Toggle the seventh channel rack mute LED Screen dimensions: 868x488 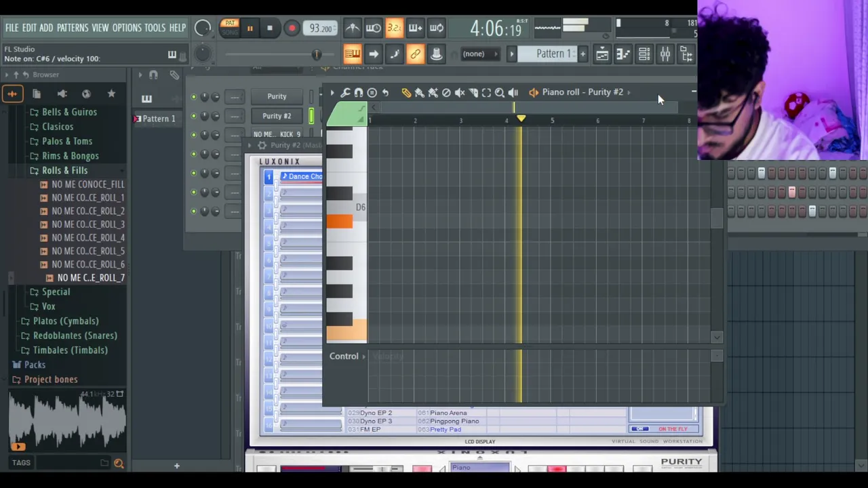(193, 211)
